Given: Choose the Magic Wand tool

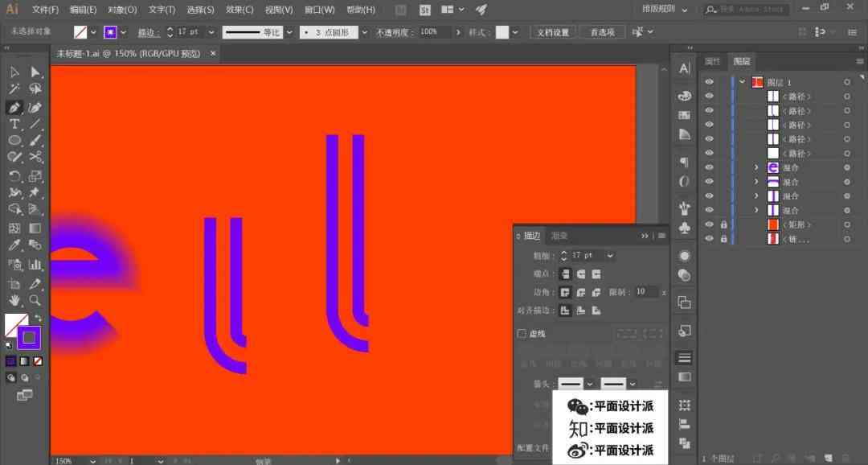Looking at the screenshot, I should coord(14,88).
